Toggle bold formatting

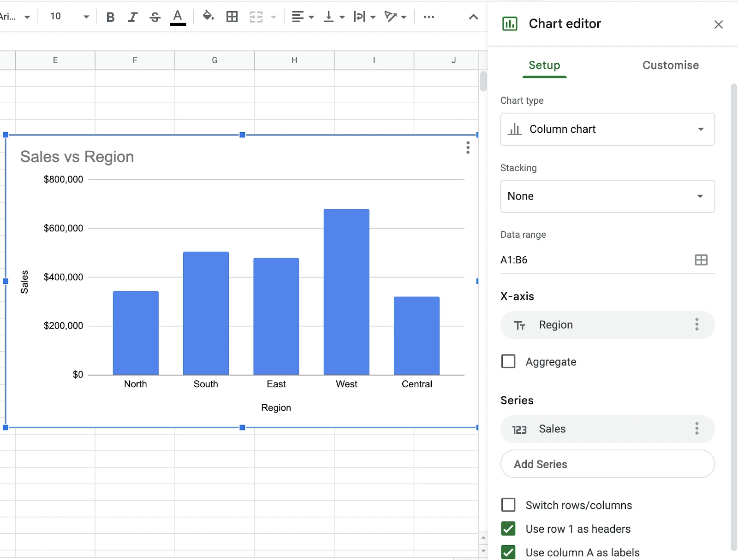[x=110, y=17]
